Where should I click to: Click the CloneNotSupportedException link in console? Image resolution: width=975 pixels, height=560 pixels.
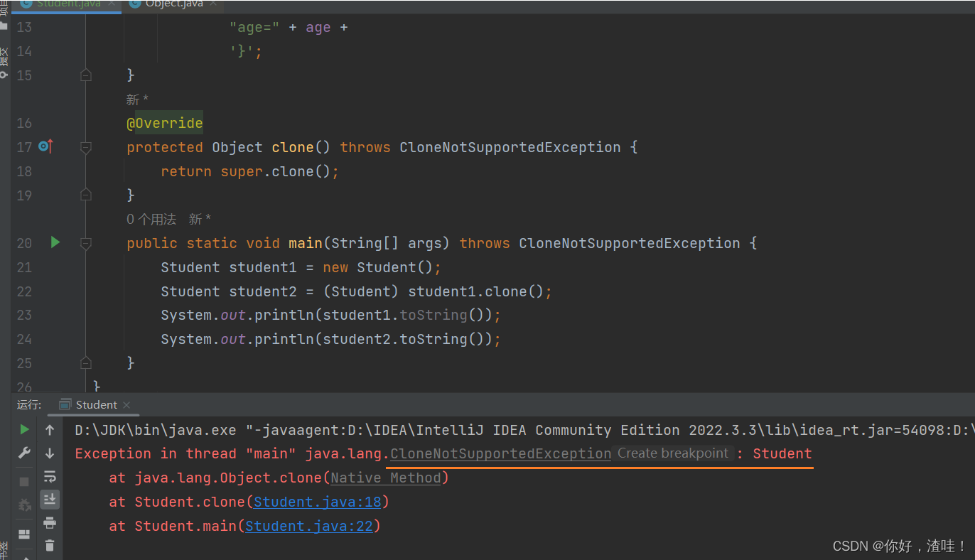[x=501, y=453]
